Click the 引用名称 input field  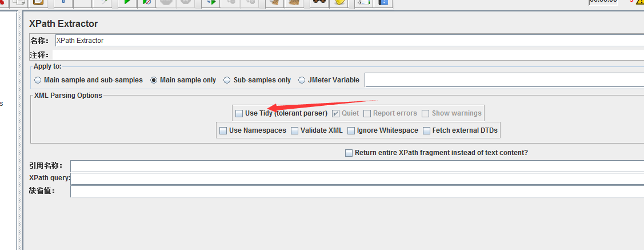coord(357,166)
